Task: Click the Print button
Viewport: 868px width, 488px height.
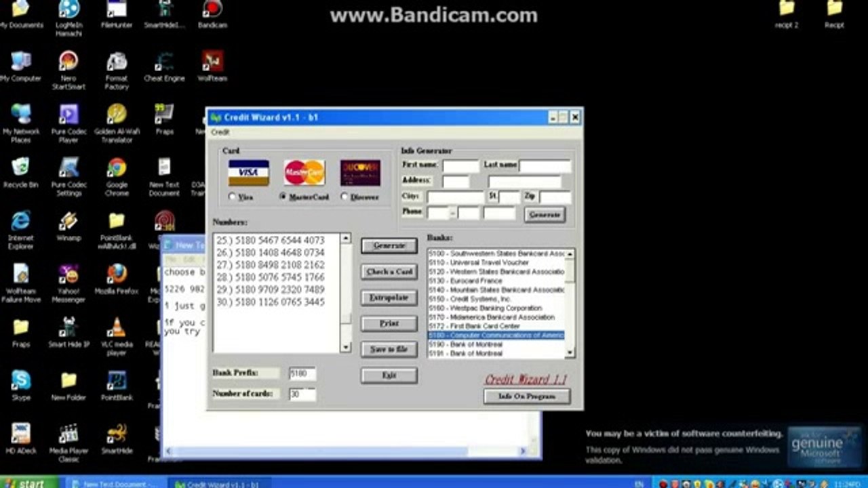Action: (389, 323)
